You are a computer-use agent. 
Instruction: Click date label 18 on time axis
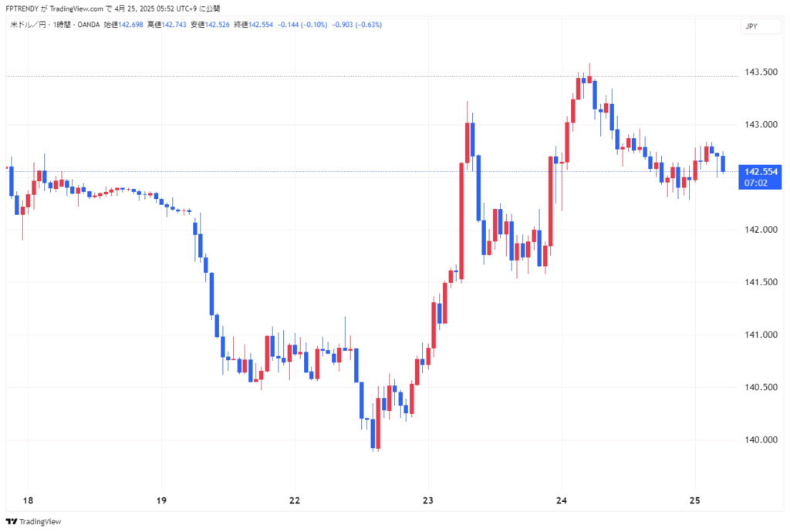(x=28, y=500)
